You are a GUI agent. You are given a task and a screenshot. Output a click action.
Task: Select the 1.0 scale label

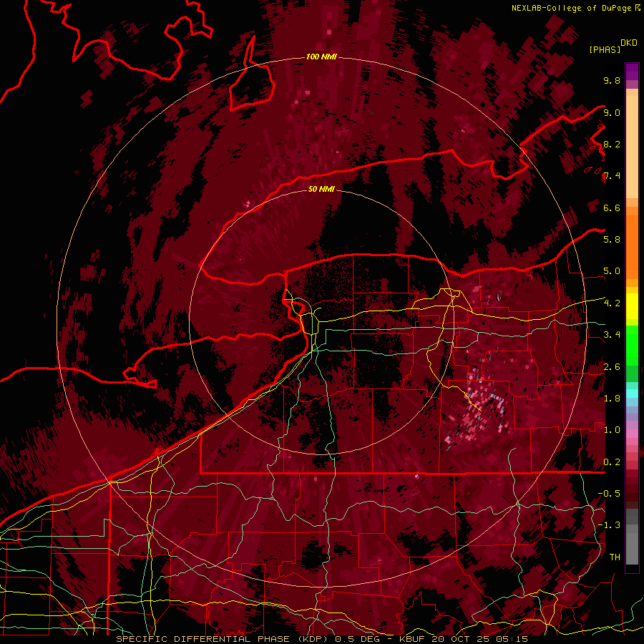pos(612,430)
